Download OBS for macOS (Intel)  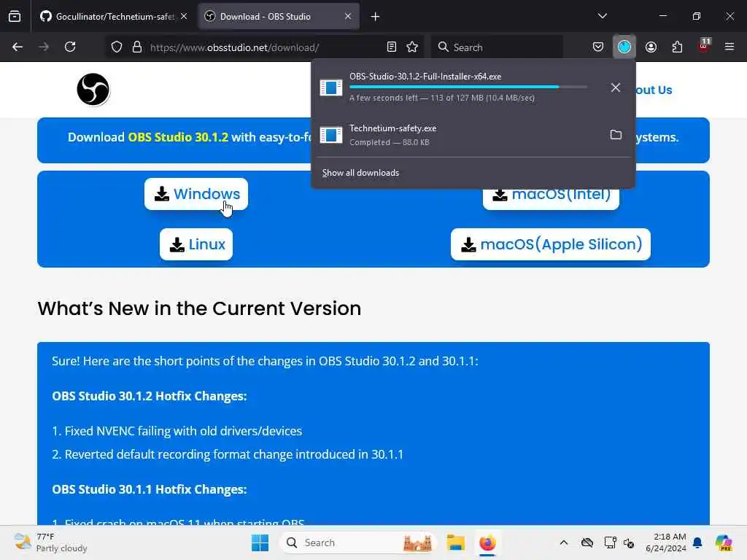[551, 199]
